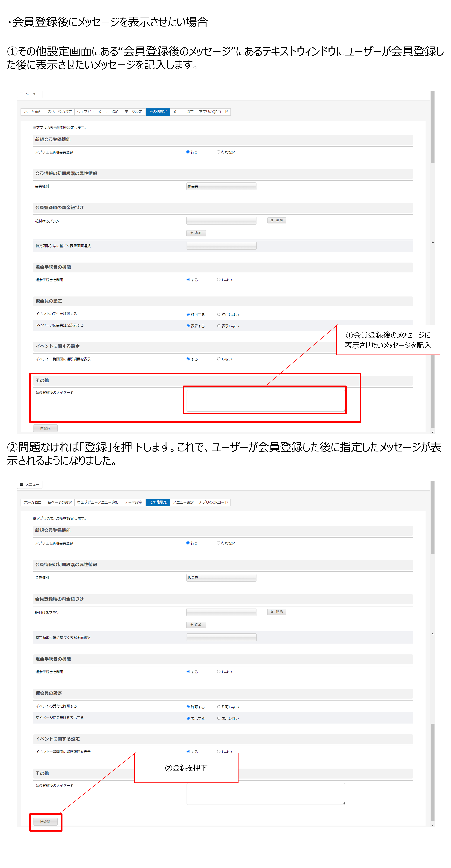451x868 pixels.
Task: Choose 許可しない for event reception, first screenshot
Action: [219, 314]
